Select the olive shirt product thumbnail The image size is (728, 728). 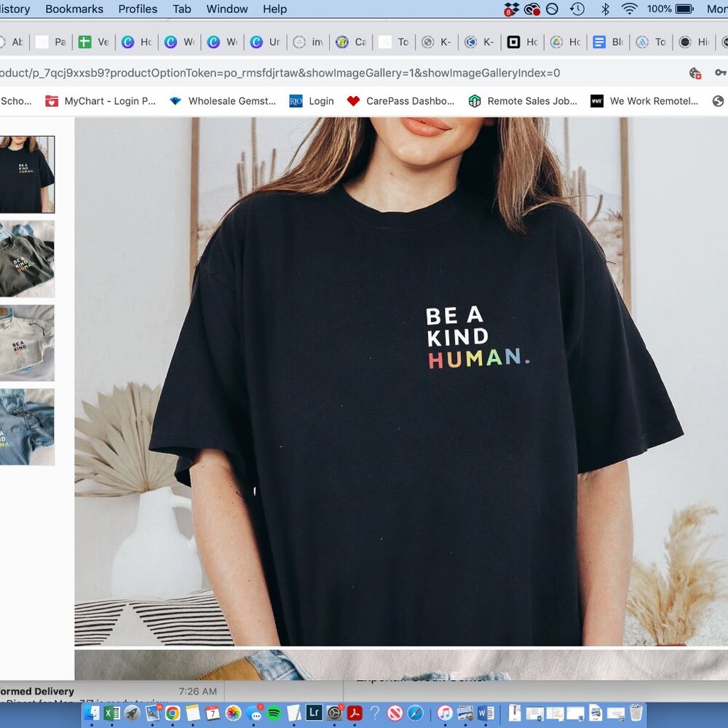coord(28,258)
